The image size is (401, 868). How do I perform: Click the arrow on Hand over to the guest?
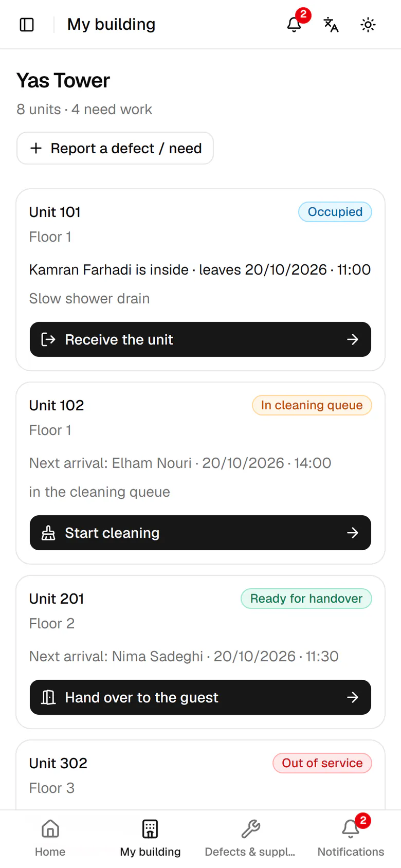tap(353, 697)
